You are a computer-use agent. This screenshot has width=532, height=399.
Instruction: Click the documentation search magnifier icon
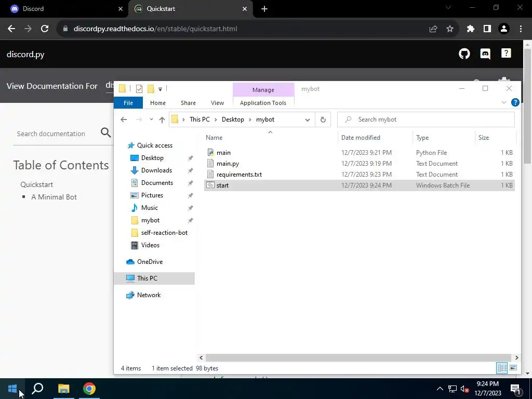tap(106, 132)
